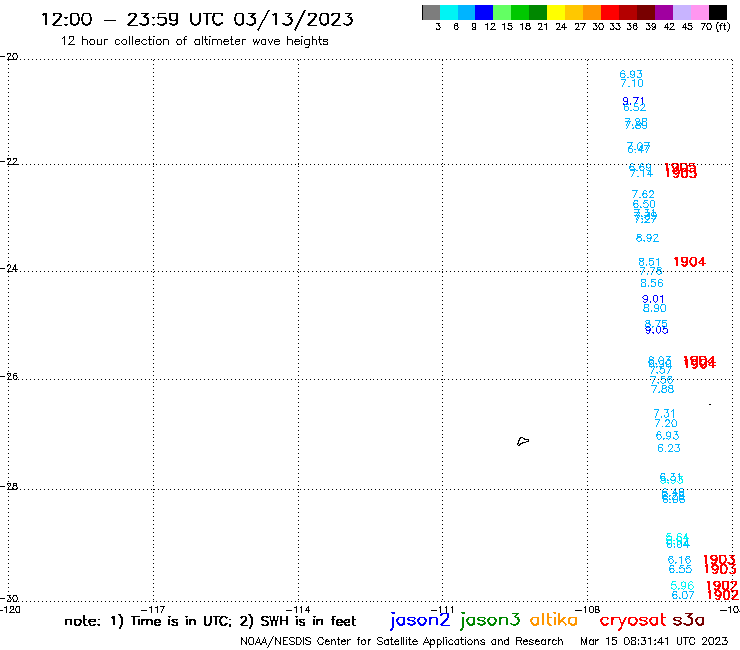
Task: Click the wave height value '9.05'
Action: pos(656,330)
